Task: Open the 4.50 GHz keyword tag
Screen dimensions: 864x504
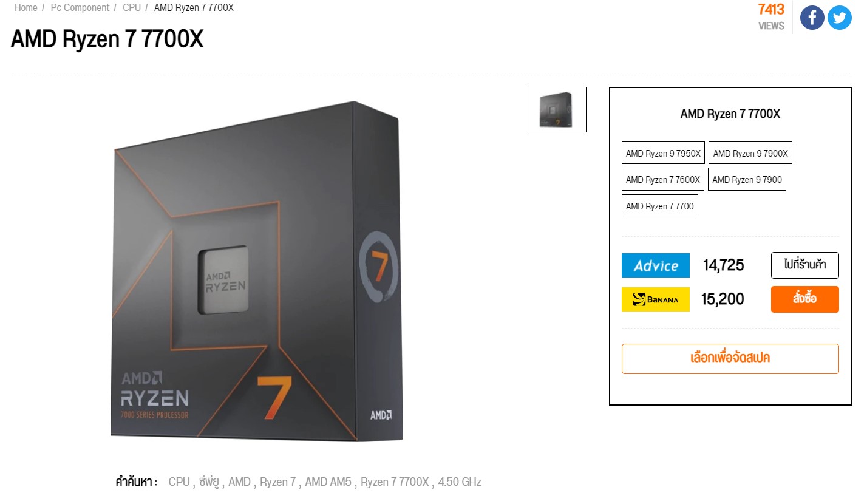Action: 460,482
